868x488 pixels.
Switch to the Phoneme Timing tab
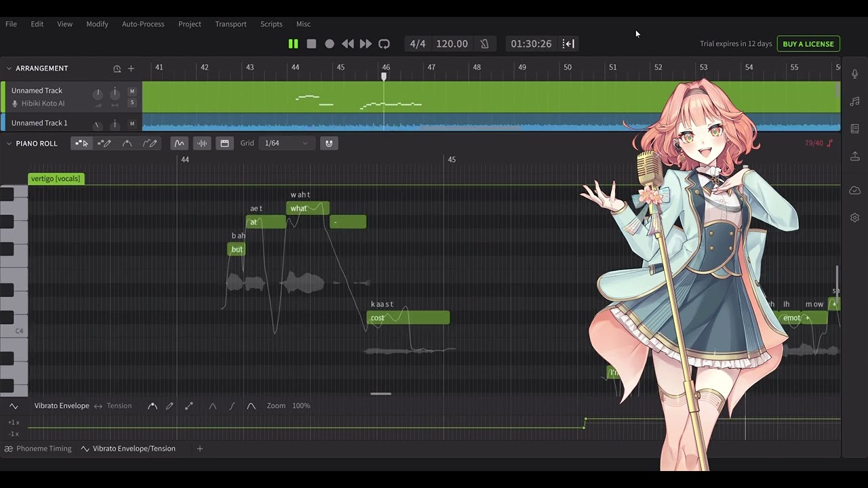[x=37, y=449]
